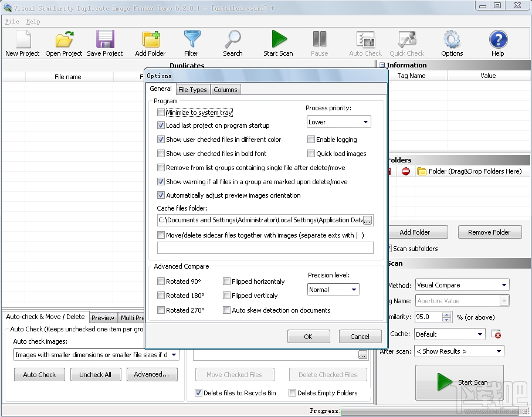Check the Rotated 90° compare option
This screenshot has width=532, height=417.
[161, 282]
